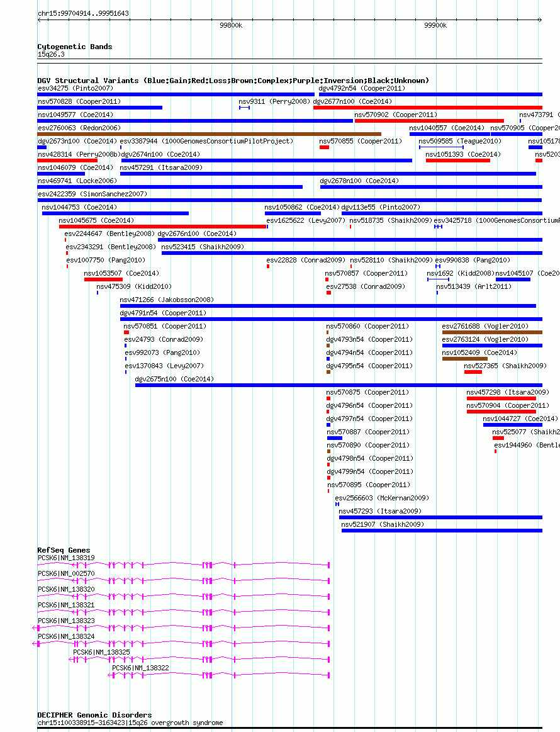This screenshot has width=560, height=732.
Task: Click PCSK6|NM_138321 transcript label
Action: pos(66,605)
